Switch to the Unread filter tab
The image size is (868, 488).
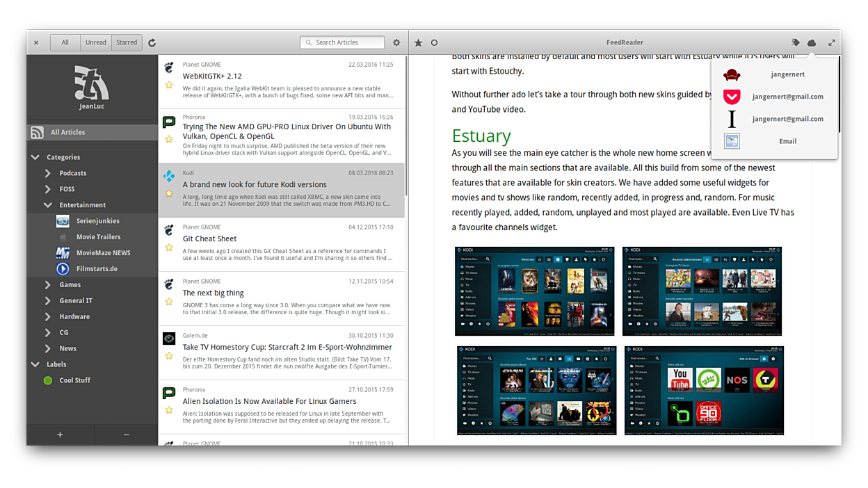(x=96, y=42)
